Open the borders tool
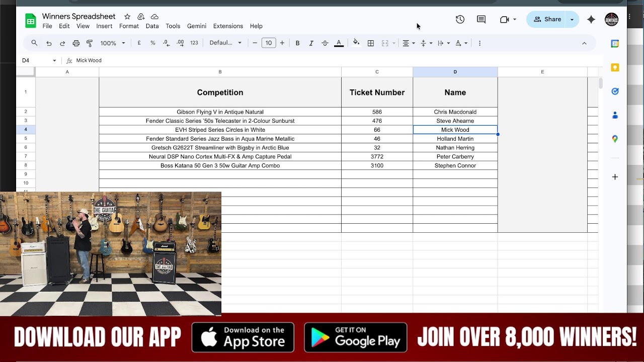 tap(371, 43)
